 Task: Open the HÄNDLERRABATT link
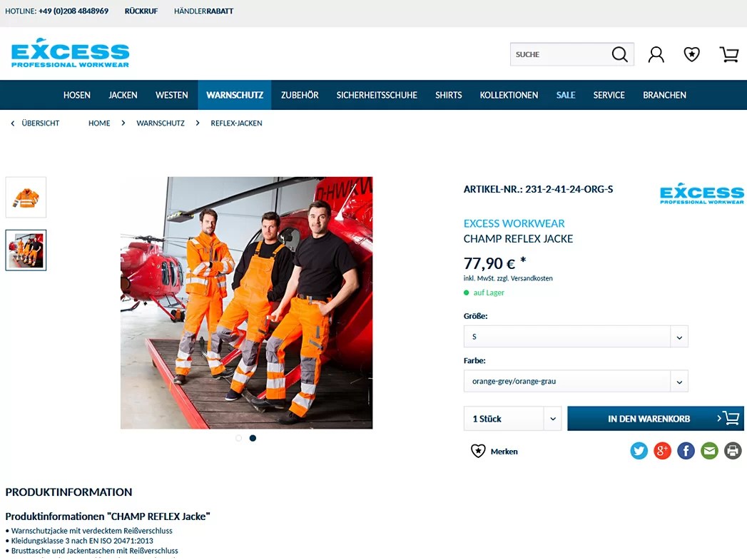(203, 11)
